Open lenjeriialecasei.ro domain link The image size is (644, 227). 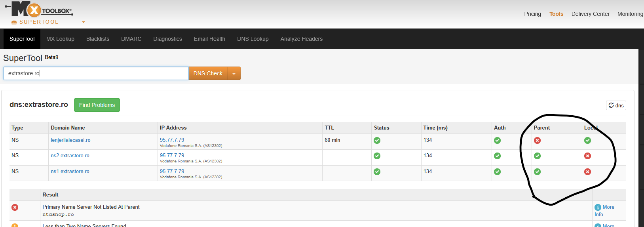70,140
